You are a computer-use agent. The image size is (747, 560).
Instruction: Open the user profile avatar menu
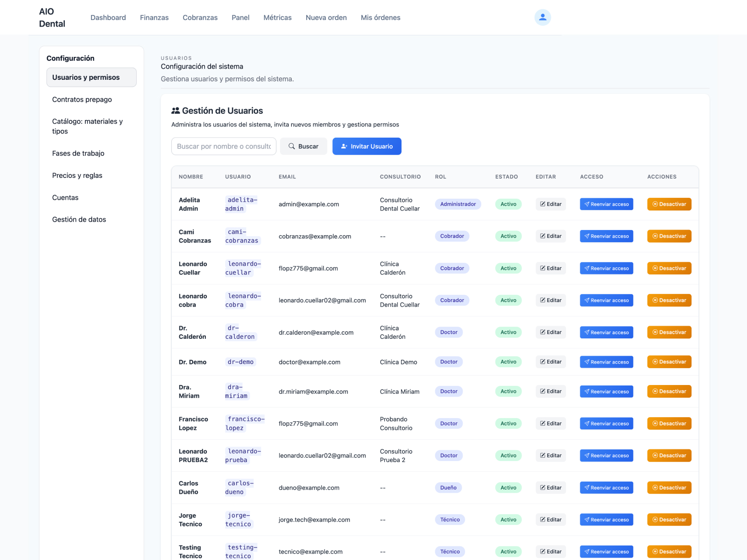(x=542, y=17)
